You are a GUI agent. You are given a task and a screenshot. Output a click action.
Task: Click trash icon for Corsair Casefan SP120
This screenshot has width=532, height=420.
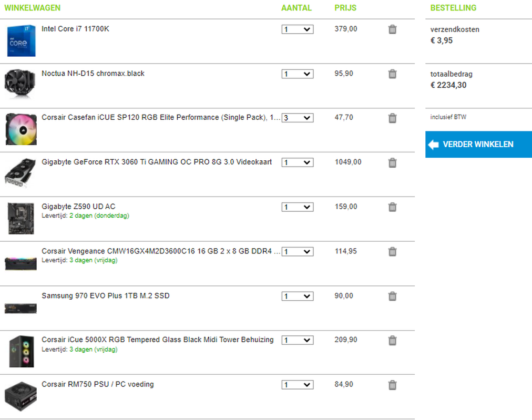392,118
